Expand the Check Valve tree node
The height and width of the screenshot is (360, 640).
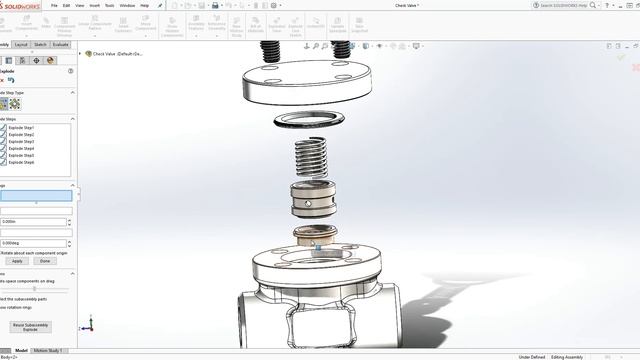pos(80,53)
